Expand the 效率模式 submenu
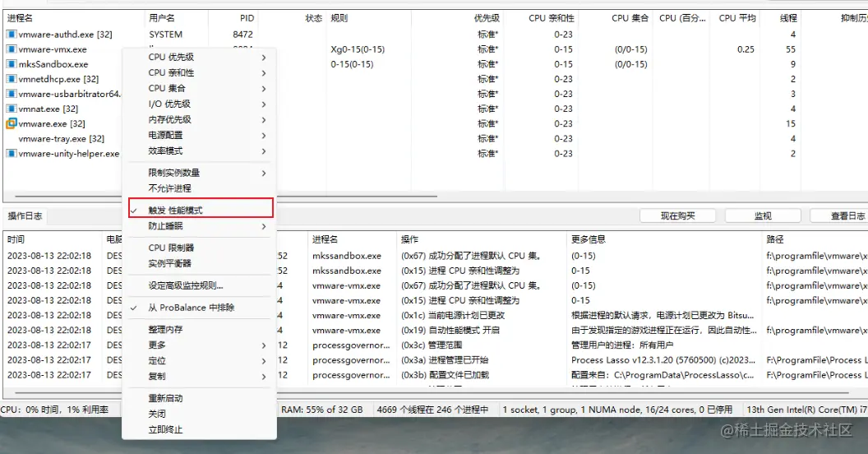Screen dimensions: 868x454 [199, 151]
